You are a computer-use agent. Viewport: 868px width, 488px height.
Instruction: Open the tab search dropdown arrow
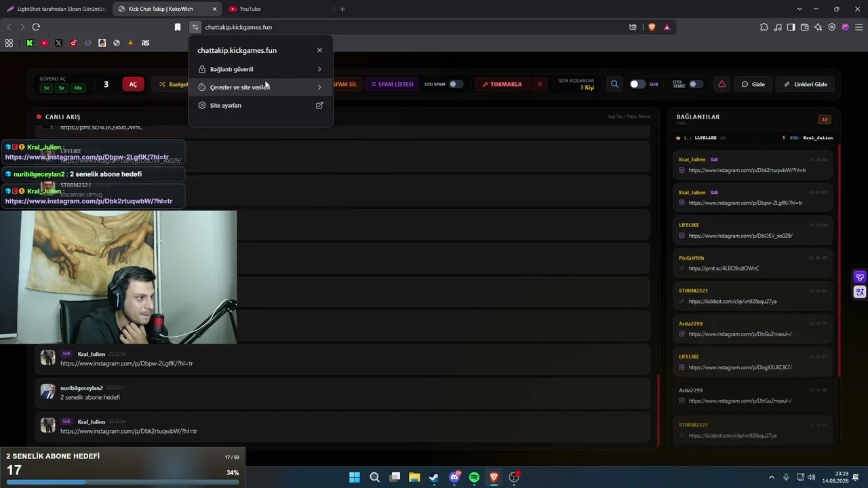click(800, 9)
